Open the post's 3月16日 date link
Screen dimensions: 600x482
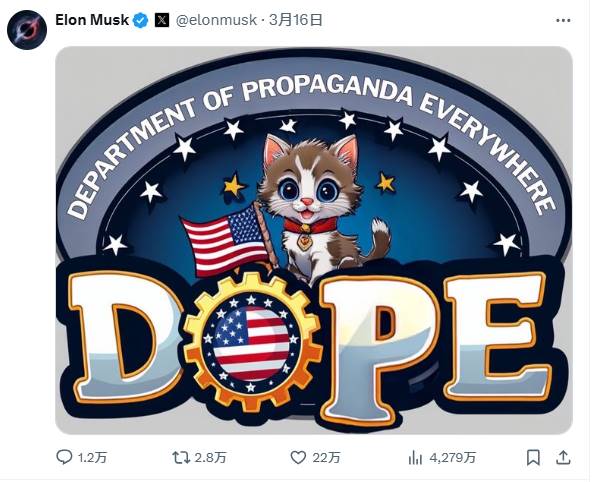point(289,20)
